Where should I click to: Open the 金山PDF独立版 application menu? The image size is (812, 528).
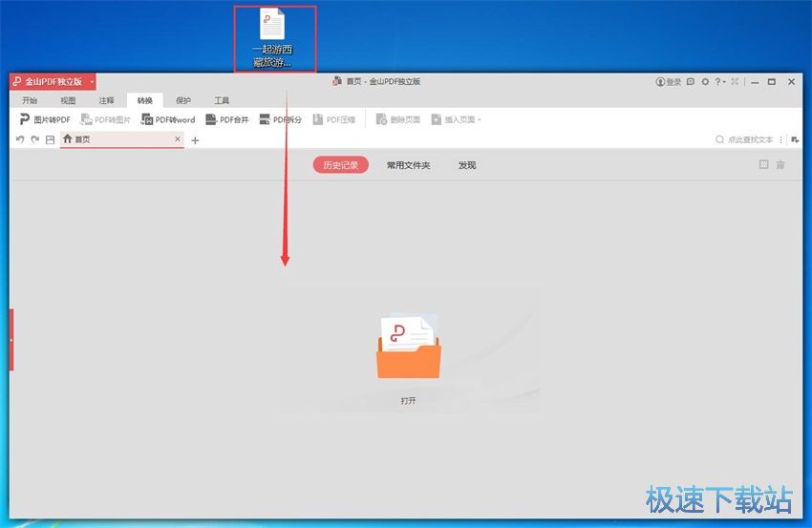(53, 82)
